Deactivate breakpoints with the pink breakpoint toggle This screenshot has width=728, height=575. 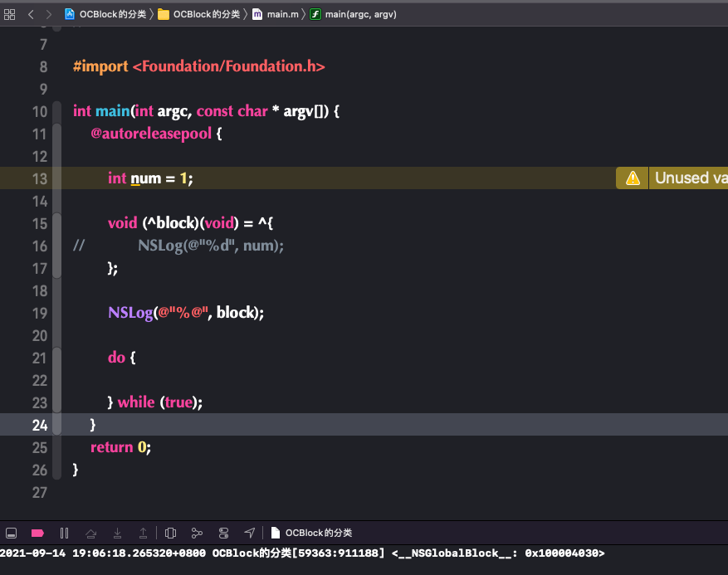click(37, 534)
